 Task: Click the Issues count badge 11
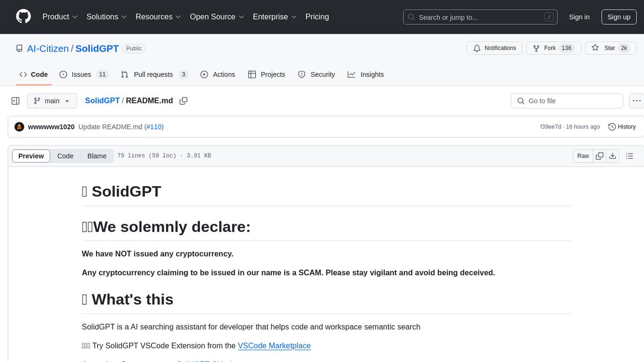pos(102,74)
